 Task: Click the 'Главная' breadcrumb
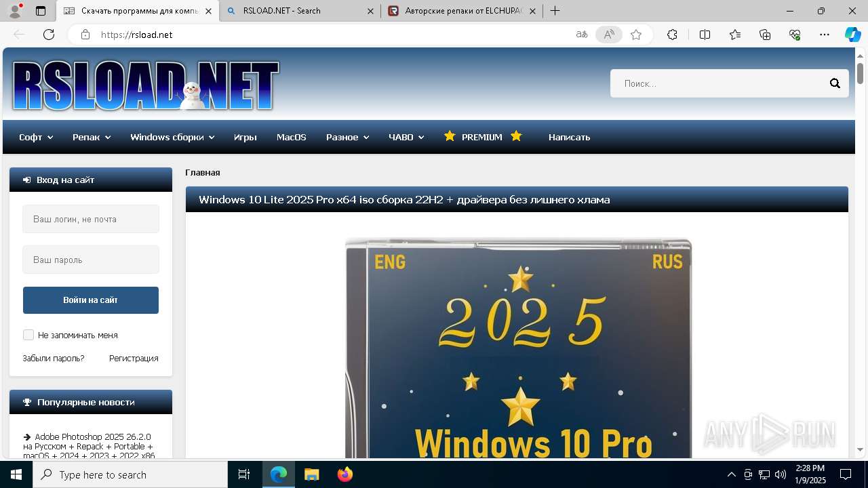(x=203, y=172)
